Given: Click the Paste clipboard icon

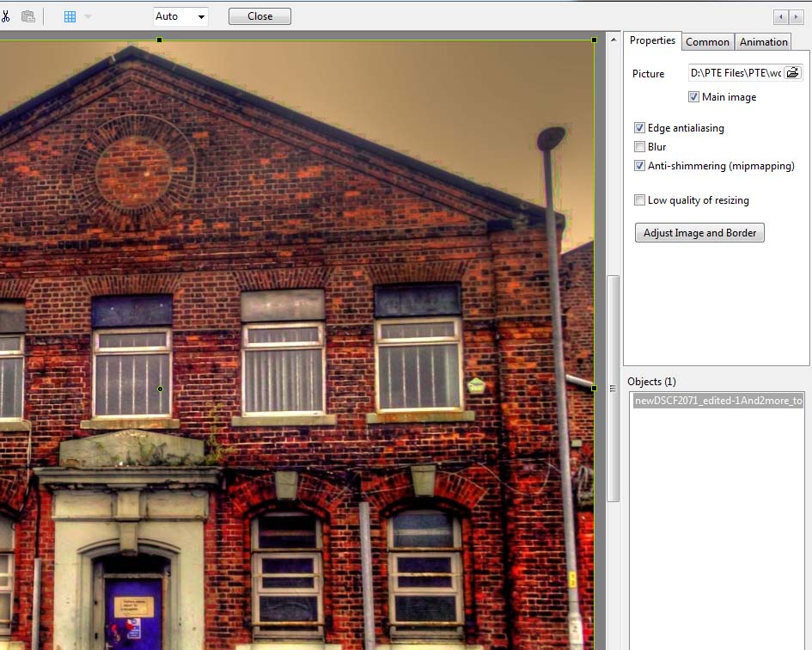Looking at the screenshot, I should [x=28, y=16].
